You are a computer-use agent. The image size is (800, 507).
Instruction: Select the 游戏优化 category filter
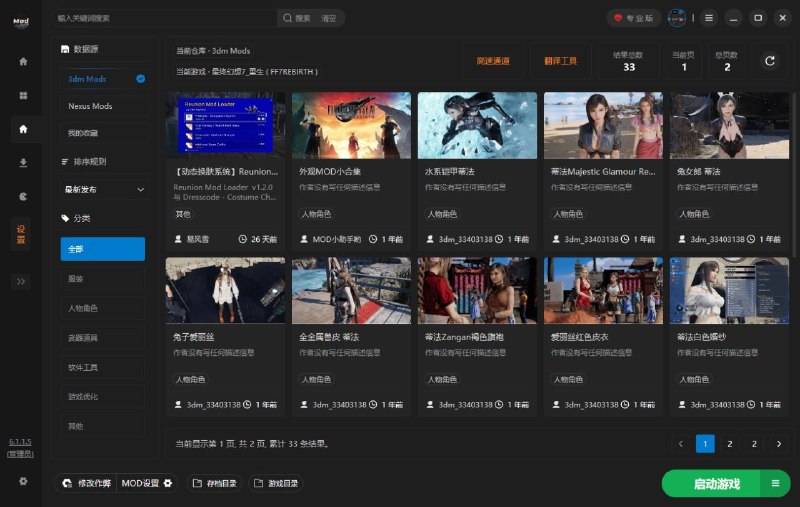[x=103, y=396]
